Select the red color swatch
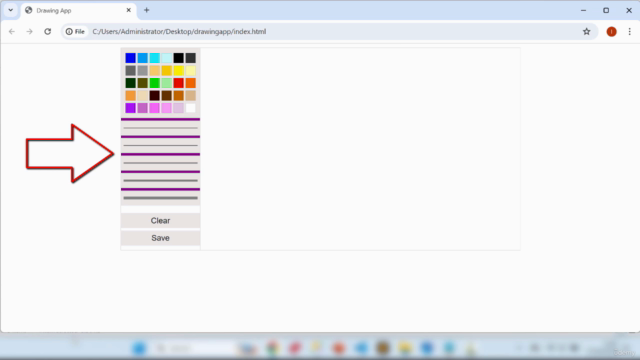 click(178, 83)
